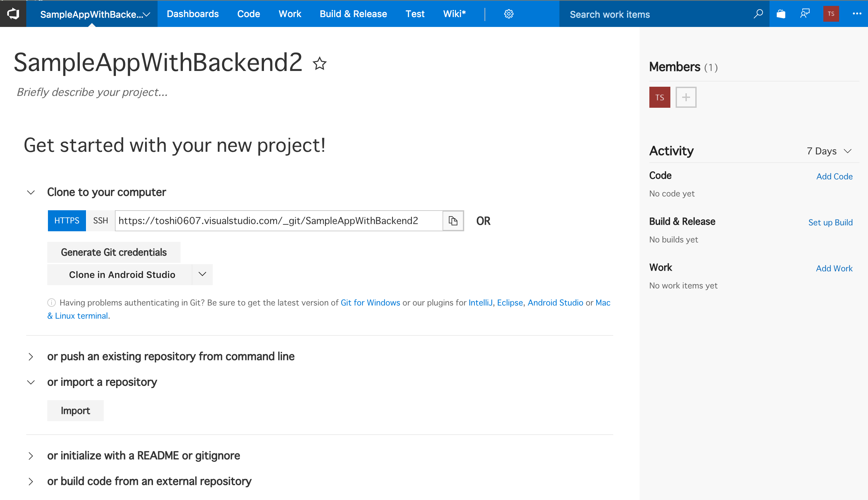Viewport: 868px width, 500px height.
Task: Open the Eclipse plugin link
Action: (x=510, y=303)
